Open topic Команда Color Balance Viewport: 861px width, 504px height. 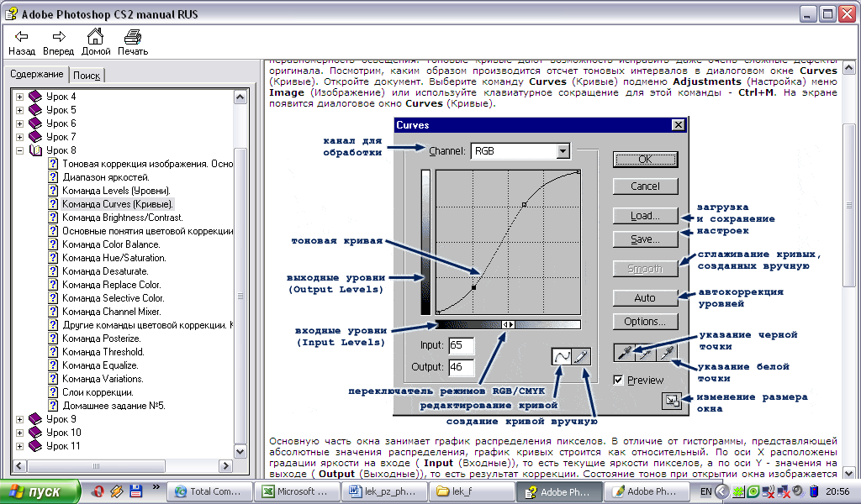111,244
